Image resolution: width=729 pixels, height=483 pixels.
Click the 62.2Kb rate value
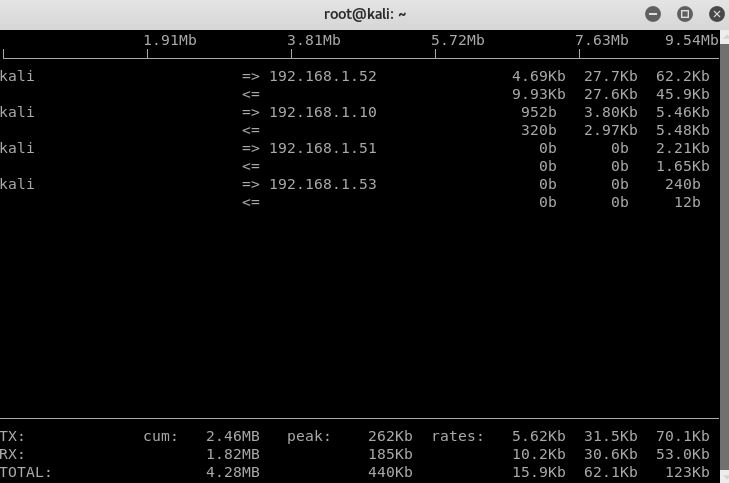[x=683, y=76]
